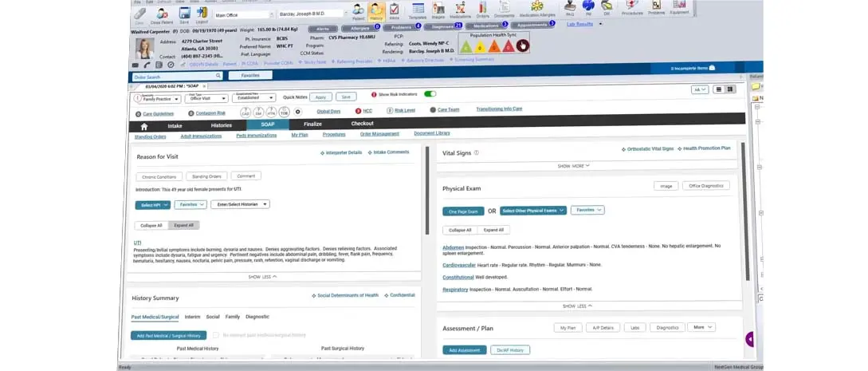Click the red hand Population Health Sync icon

tap(522, 46)
